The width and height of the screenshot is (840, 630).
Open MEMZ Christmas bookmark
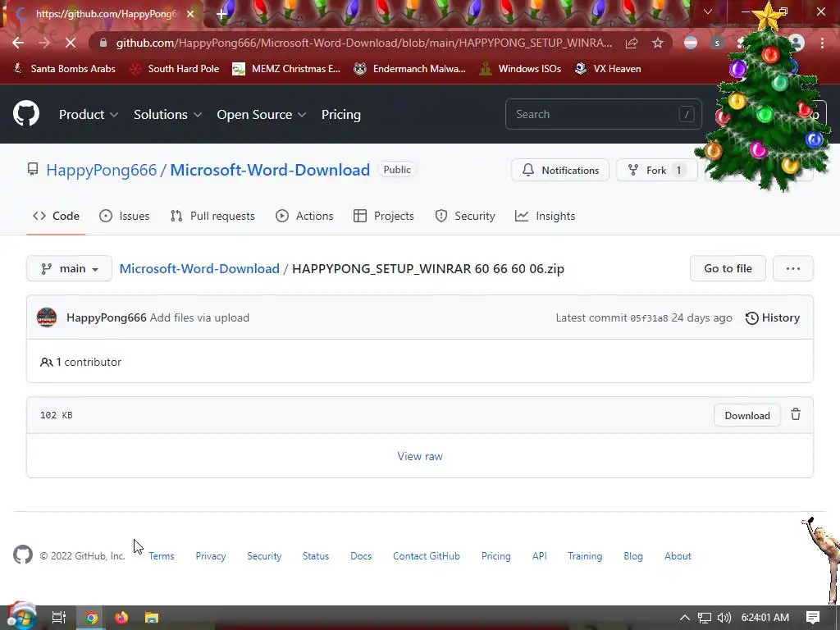tap(286, 69)
